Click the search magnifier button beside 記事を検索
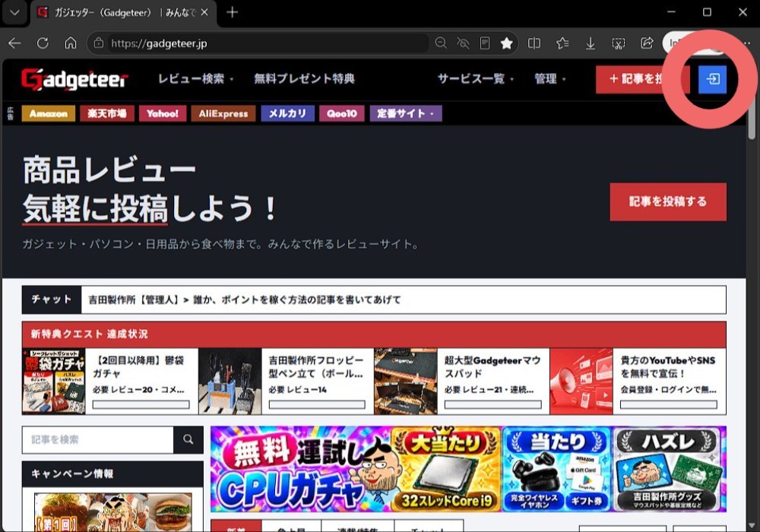Screen dimensions: 760x532 (x=188, y=439)
